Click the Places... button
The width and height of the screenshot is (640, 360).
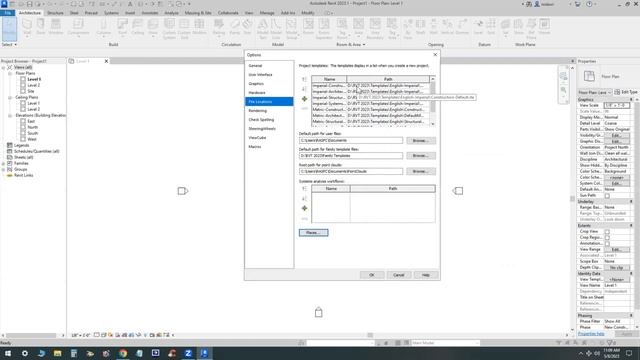[x=313, y=233]
